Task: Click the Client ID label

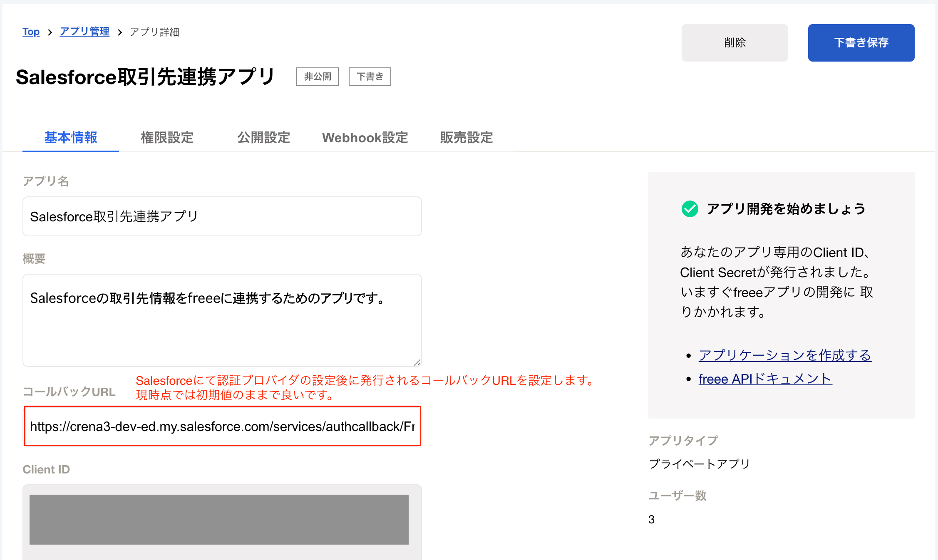Action: point(46,469)
